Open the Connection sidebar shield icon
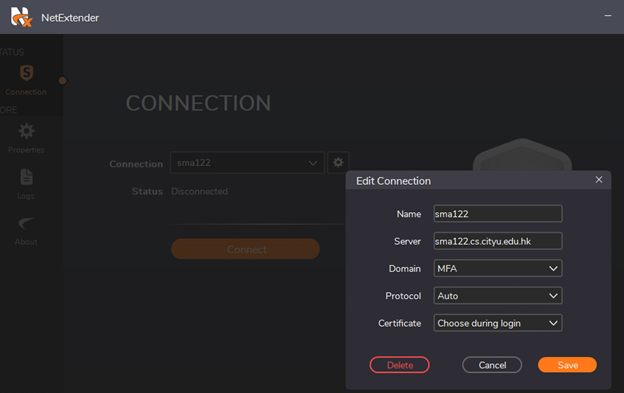This screenshot has height=393, width=624. [x=26, y=73]
